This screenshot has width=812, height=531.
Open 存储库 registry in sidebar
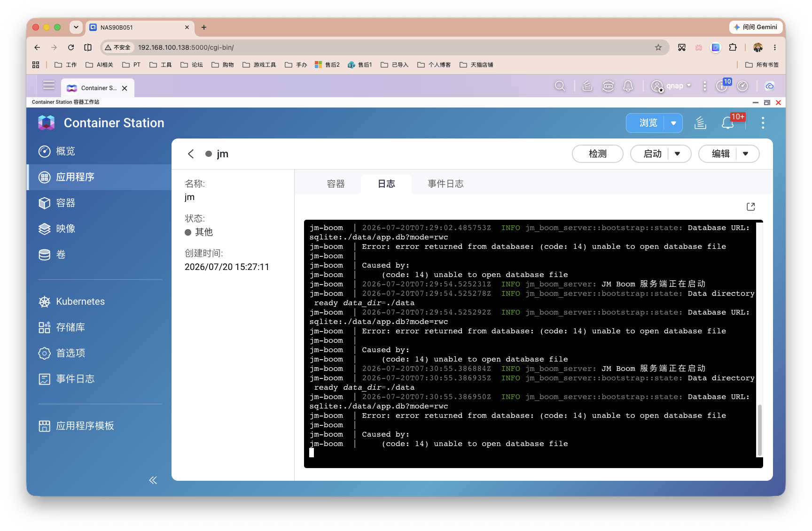click(99, 327)
